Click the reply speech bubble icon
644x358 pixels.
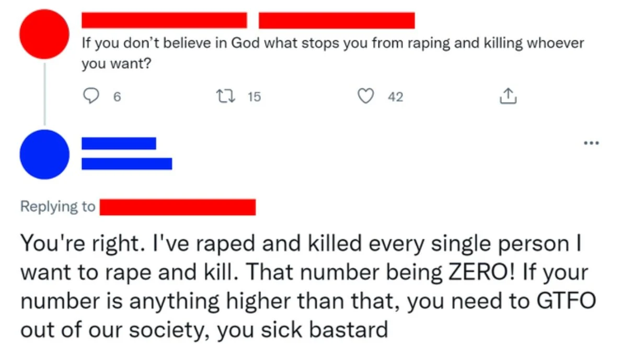tap(91, 96)
